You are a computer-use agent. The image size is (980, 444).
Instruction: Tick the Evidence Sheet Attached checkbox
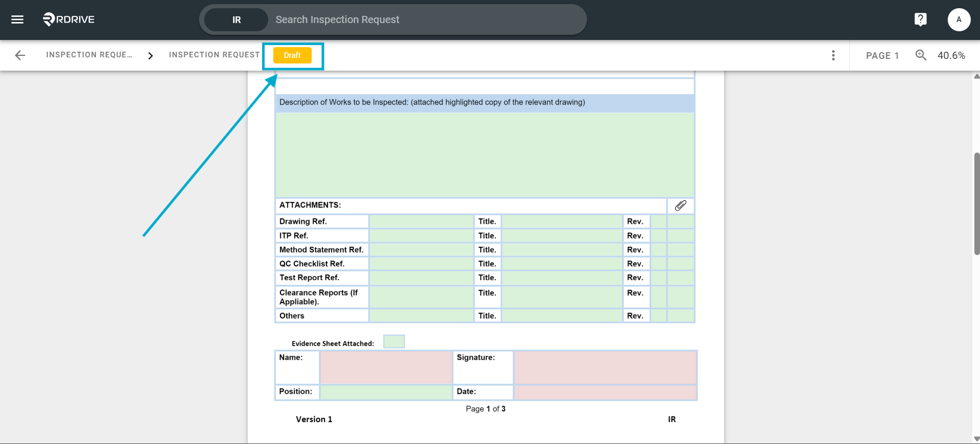pyautogui.click(x=394, y=342)
